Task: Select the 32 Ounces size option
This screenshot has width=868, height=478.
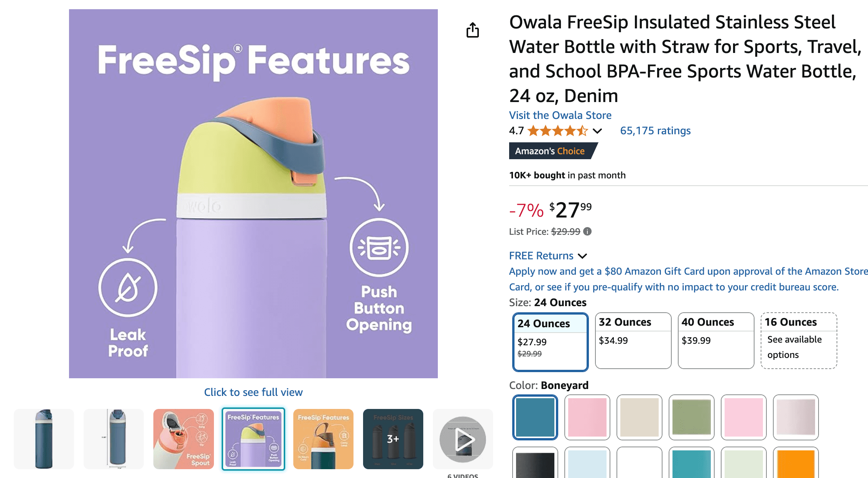Action: tap(633, 341)
